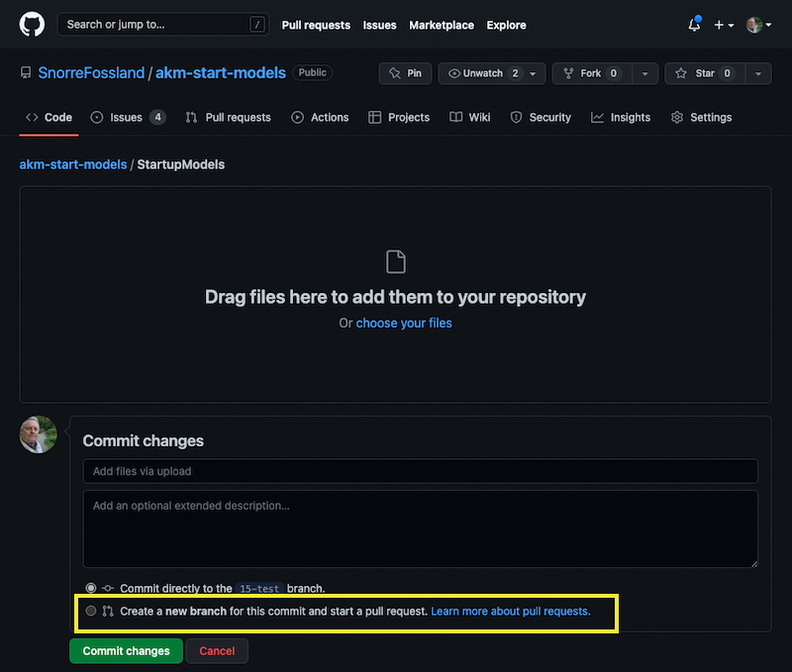Screen dimensions: 792x672
Task: Click the file icon in drop area
Action: pos(395,261)
